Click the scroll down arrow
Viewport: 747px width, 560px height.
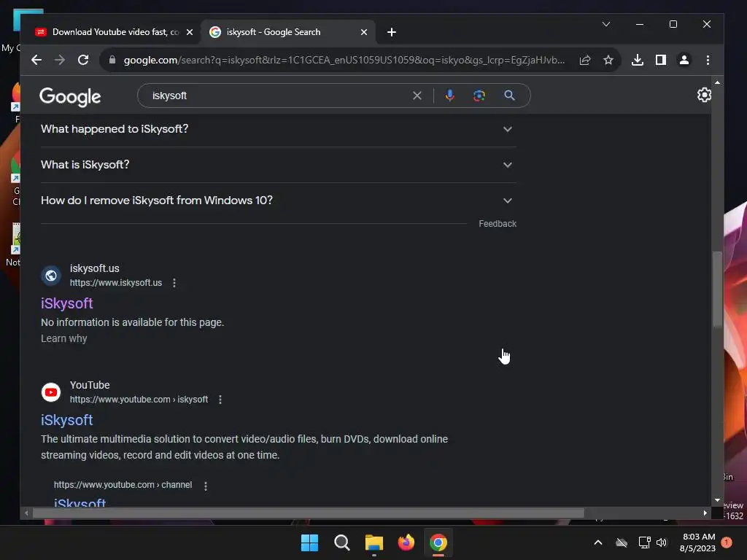717,500
